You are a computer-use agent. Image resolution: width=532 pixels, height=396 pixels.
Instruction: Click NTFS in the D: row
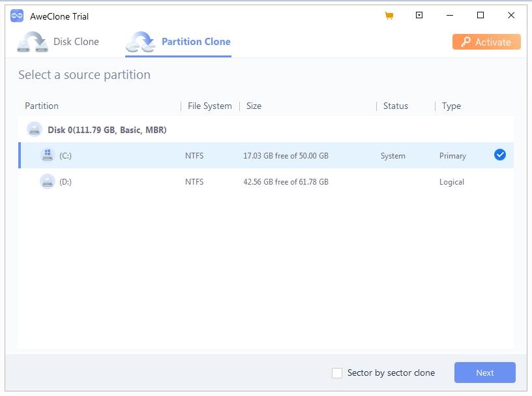(194, 182)
